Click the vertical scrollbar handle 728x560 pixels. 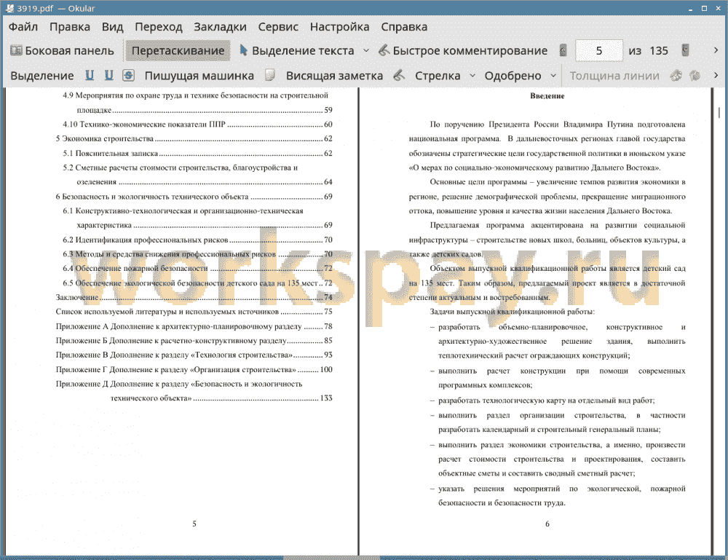[719, 112]
